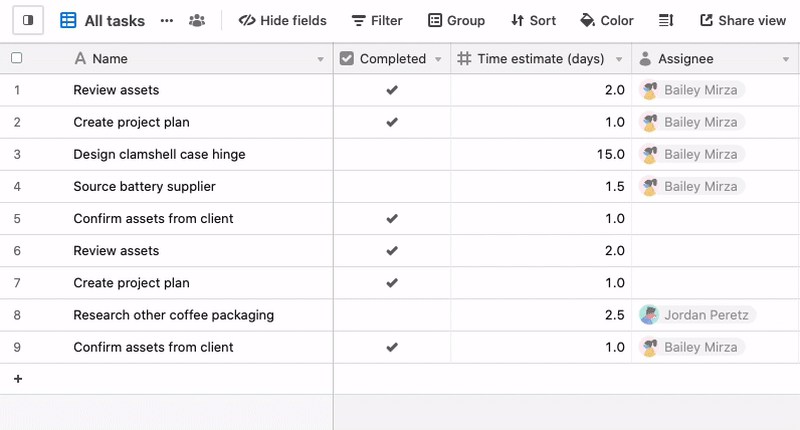800x430 pixels.
Task: Tick the select-all checkbox in header
Action: coord(16,58)
